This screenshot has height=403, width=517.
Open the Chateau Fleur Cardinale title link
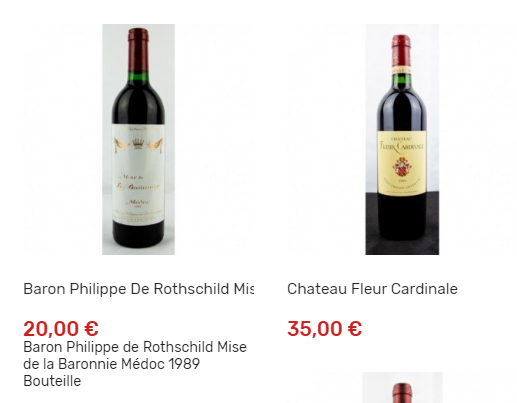click(x=372, y=289)
